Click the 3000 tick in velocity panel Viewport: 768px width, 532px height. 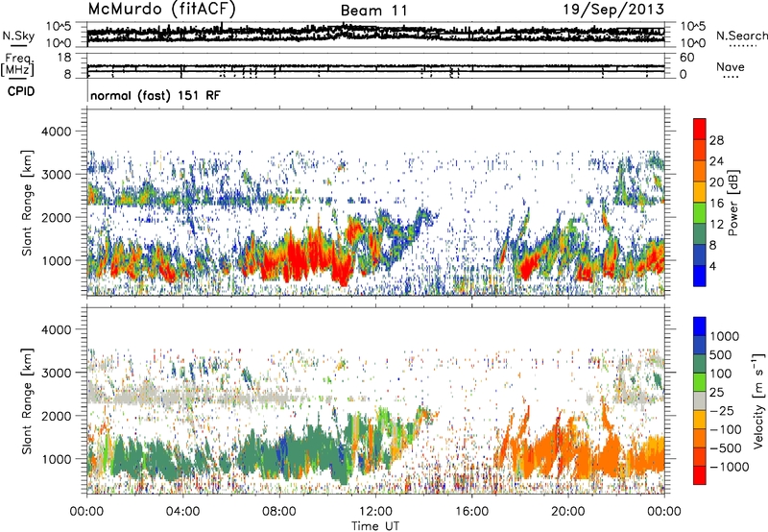tap(59, 373)
